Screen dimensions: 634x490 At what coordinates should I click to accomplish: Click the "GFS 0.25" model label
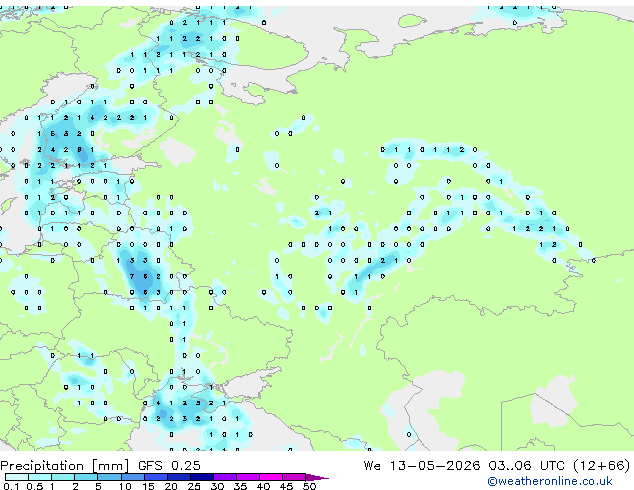(169, 465)
